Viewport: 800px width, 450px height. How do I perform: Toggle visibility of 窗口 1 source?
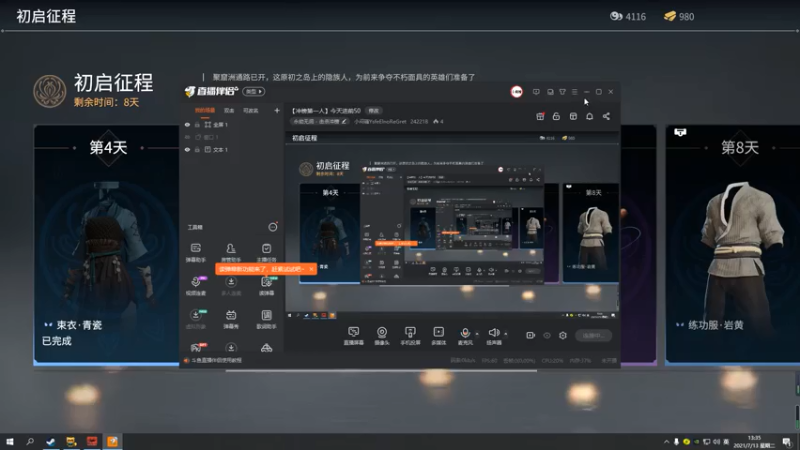point(187,137)
